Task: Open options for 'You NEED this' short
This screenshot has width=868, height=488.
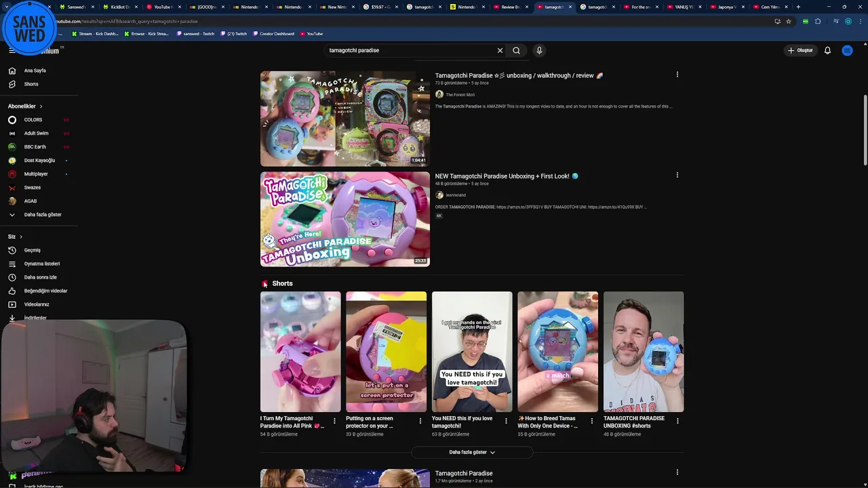Action: [x=506, y=421]
